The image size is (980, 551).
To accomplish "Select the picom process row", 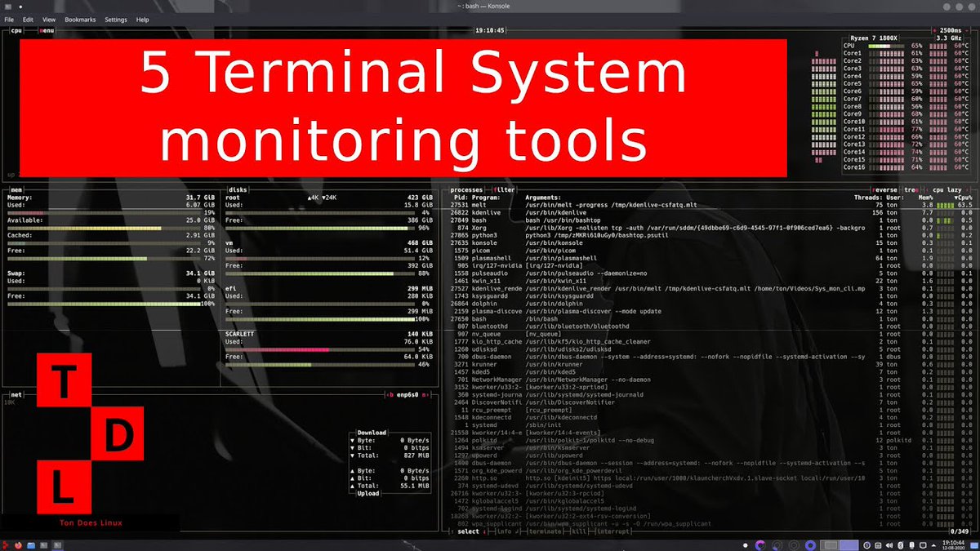I will pos(710,251).
